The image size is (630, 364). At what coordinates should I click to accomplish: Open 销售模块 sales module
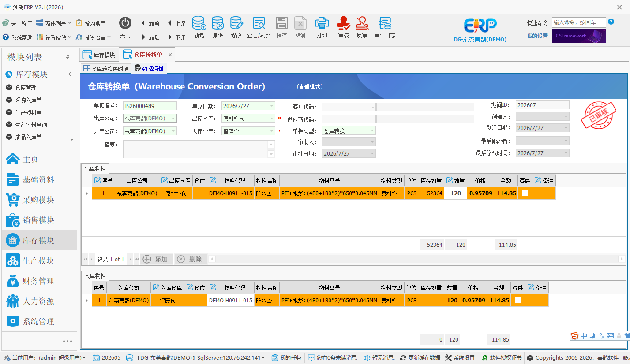(39, 220)
